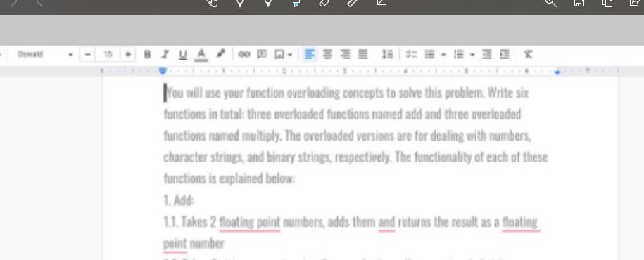Align text to the right
644x260 pixels.
345,54
